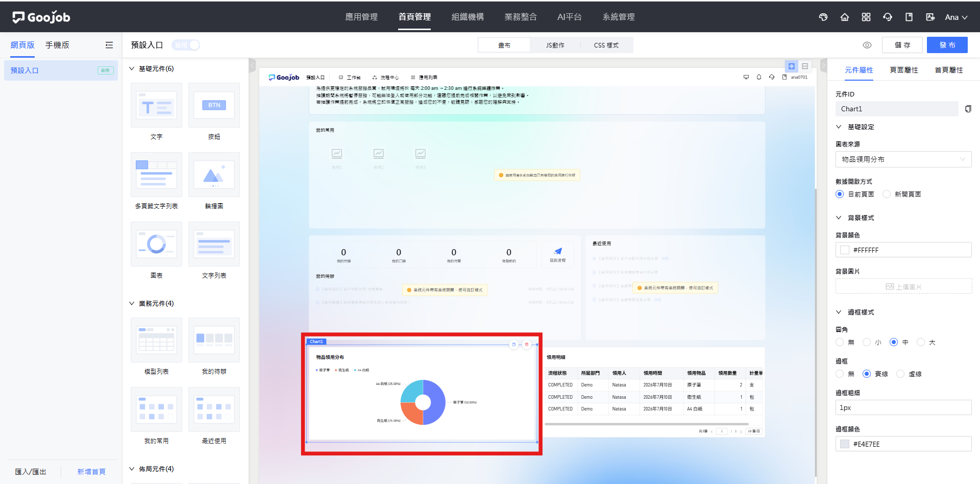Click the headset support icon in top bar
The image size is (980, 484).
(888, 17)
